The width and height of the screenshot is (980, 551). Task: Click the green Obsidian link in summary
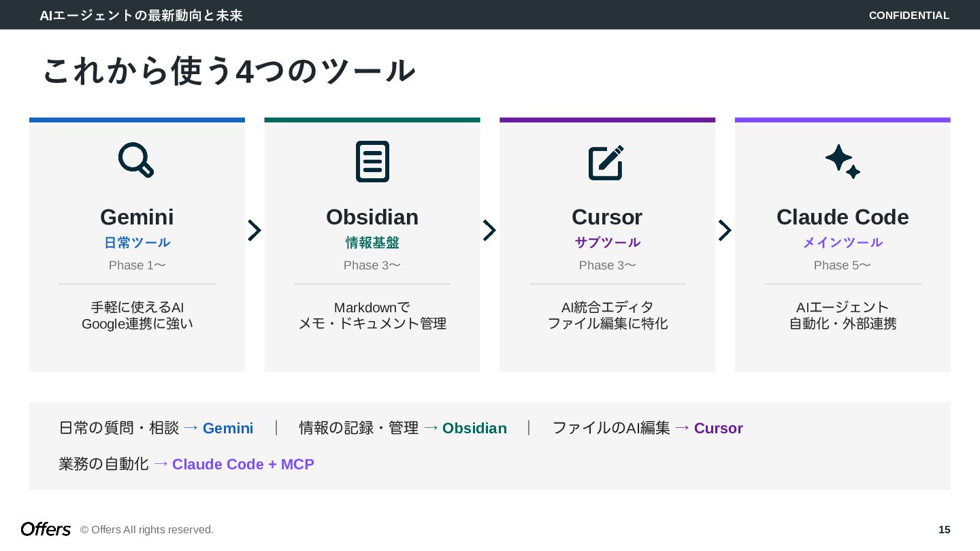(474, 429)
